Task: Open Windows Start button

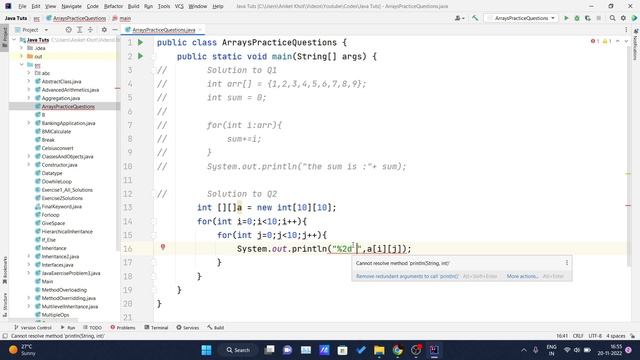Action: 207,350
